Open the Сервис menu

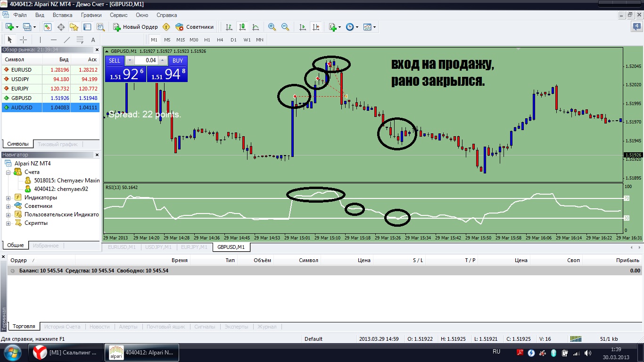pyautogui.click(x=118, y=15)
